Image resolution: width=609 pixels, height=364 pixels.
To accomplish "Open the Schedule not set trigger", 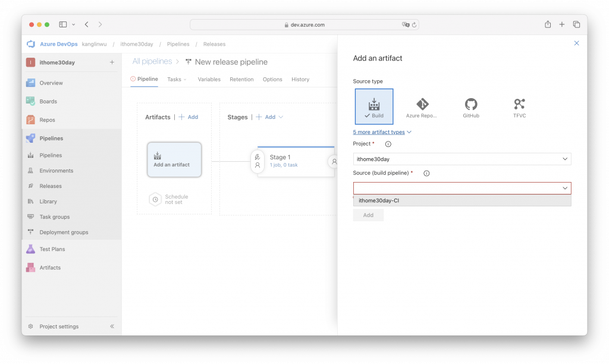I will (x=169, y=199).
